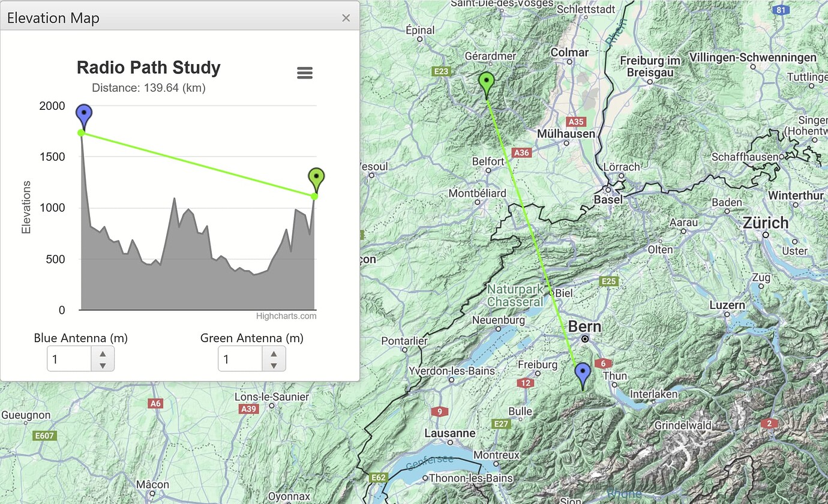Click the A35 highway shield near Mülhausen
Image resolution: width=828 pixels, height=504 pixels.
[575, 122]
